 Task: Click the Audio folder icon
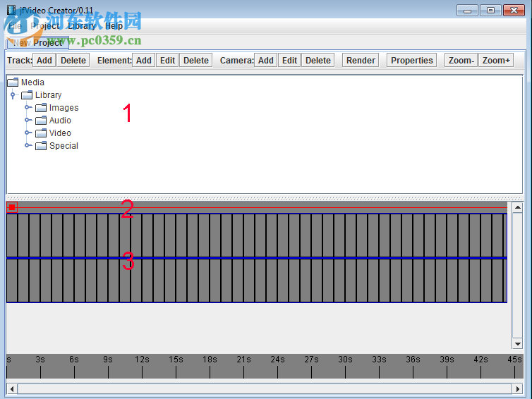[41, 121]
